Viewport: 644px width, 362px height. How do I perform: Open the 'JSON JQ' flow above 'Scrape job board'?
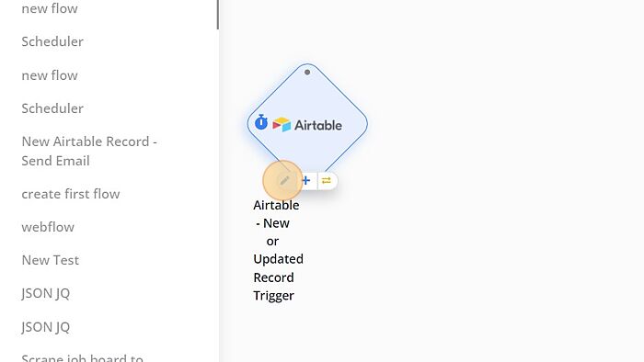(46, 327)
